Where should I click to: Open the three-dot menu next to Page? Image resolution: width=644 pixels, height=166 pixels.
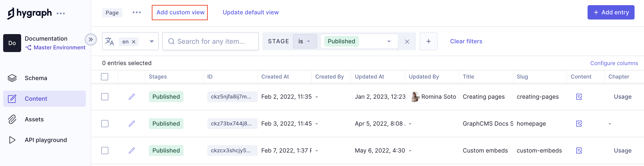(x=136, y=13)
